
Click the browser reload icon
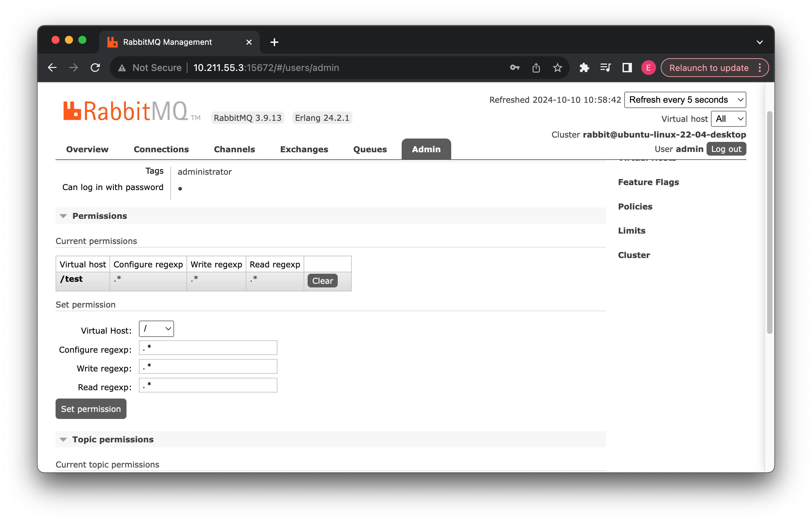tap(95, 68)
